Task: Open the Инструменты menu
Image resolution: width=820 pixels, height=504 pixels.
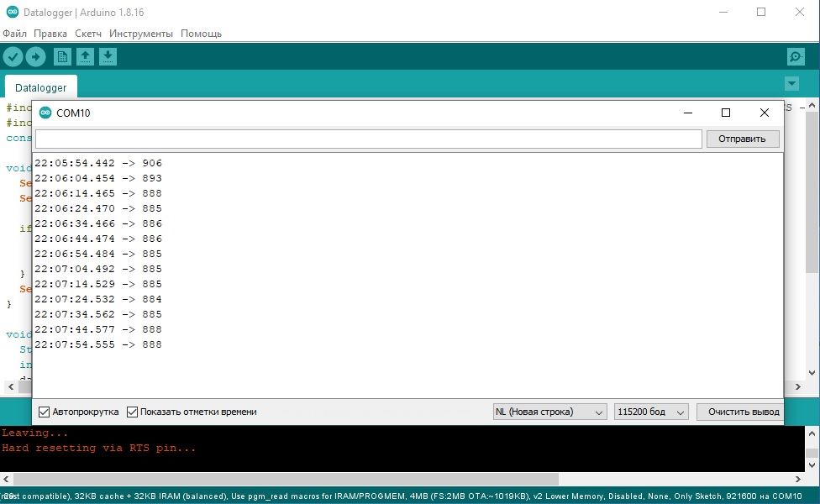Action: pyautogui.click(x=141, y=34)
